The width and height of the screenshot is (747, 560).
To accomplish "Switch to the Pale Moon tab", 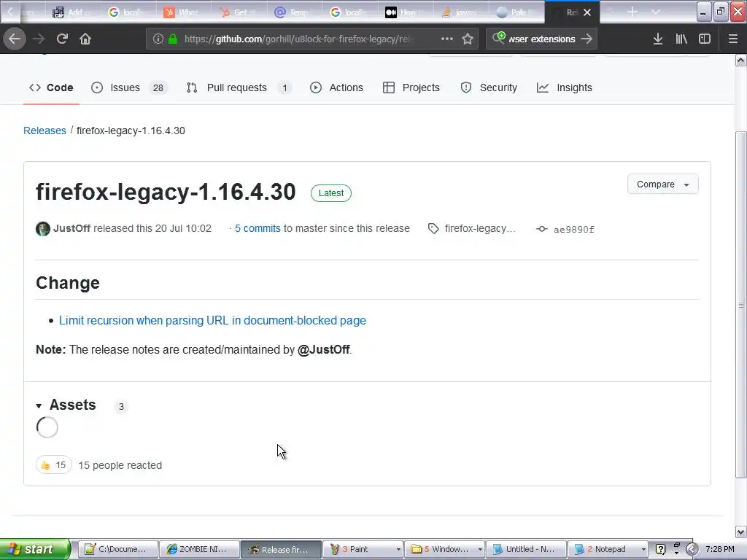I will 516,12.
